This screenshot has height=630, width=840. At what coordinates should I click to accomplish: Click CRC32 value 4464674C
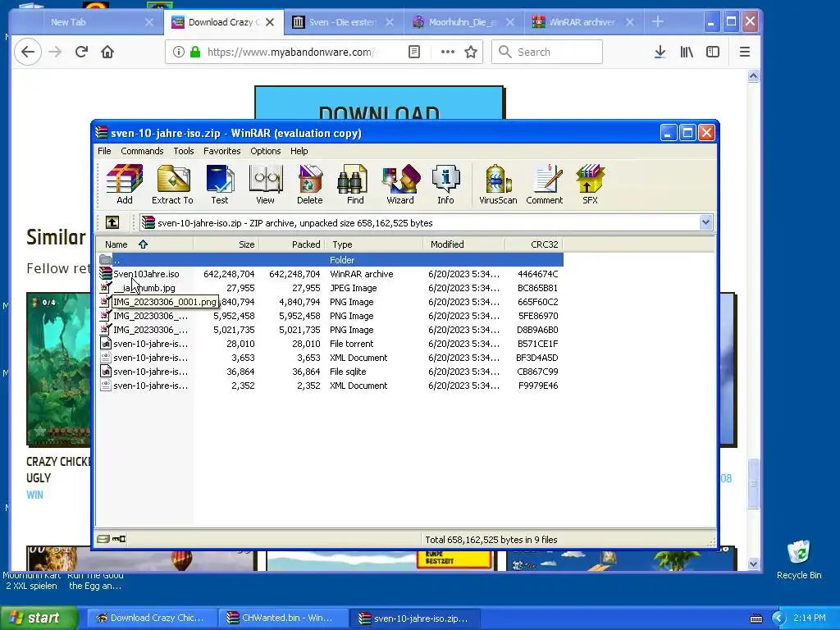(537, 274)
